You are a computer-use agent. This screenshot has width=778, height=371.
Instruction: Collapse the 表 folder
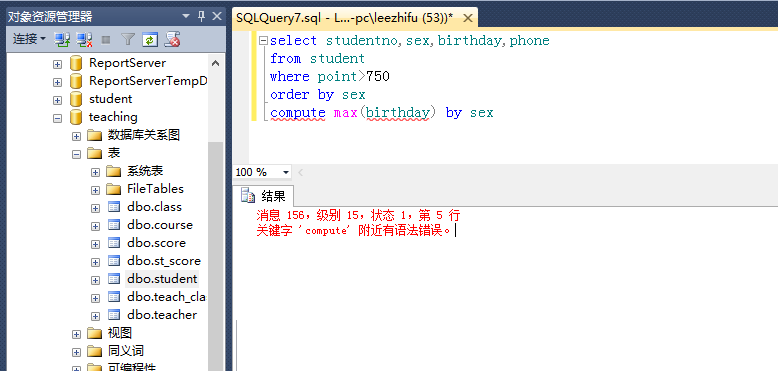tap(76, 154)
